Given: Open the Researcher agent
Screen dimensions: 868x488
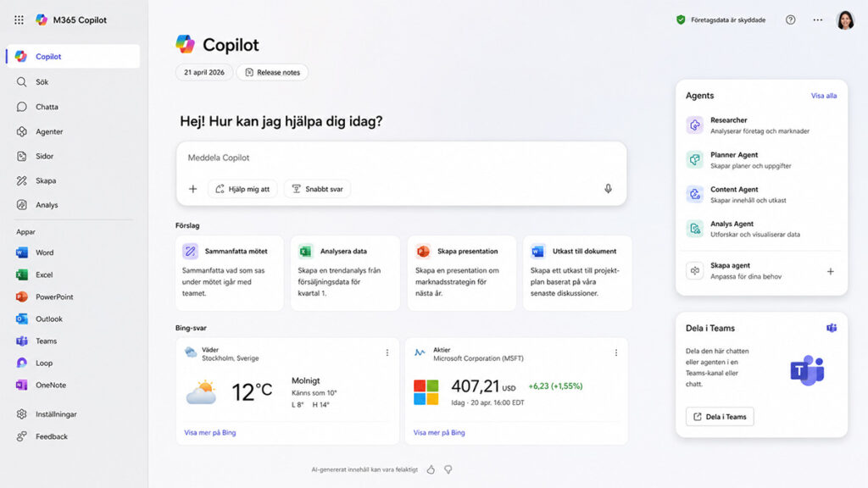Looking at the screenshot, I should 761,125.
